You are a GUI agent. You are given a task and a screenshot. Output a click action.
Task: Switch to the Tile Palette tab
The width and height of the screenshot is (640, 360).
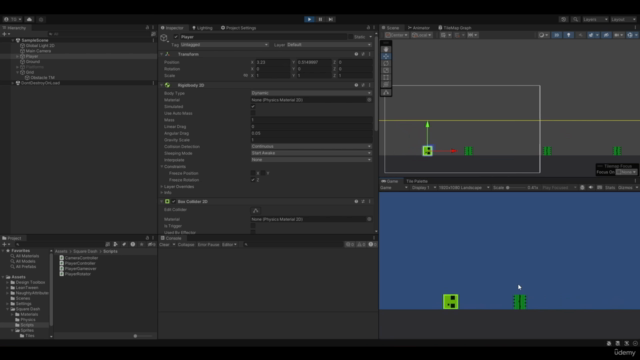tap(417, 181)
